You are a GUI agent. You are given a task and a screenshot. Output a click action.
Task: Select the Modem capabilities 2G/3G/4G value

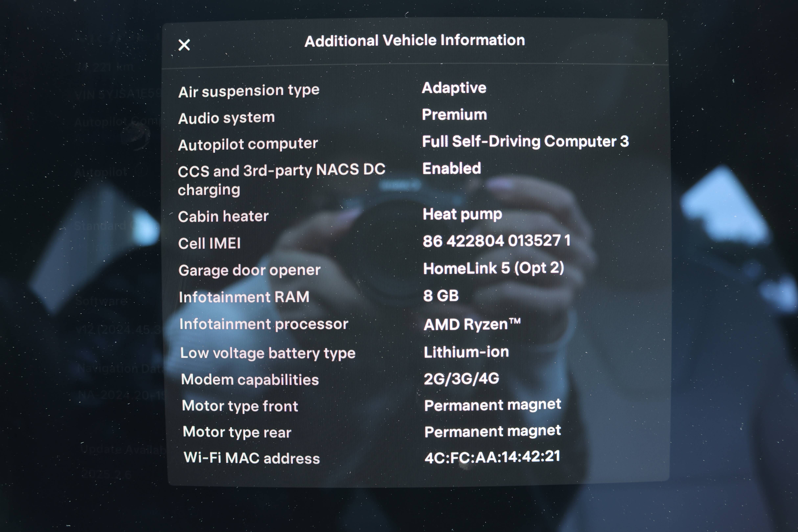pos(461,379)
